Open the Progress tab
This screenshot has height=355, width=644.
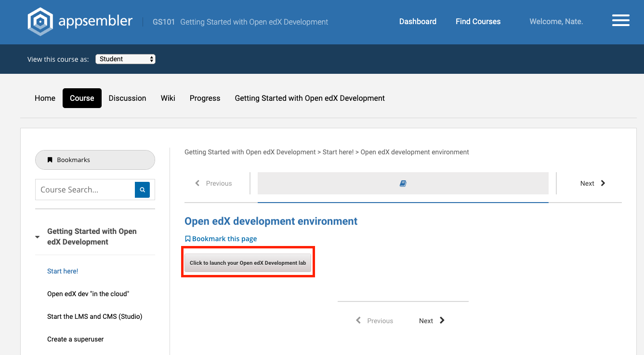[205, 98]
